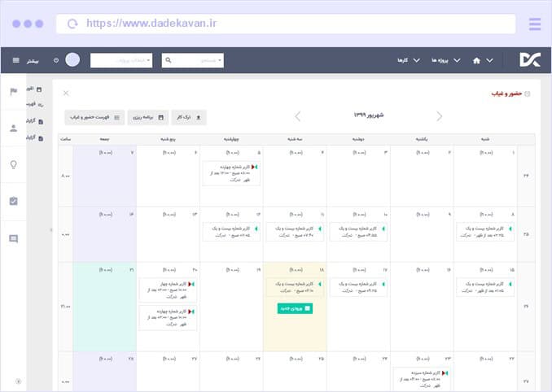
Task: Go to the next month with the right arrow
Action: [x=440, y=116]
